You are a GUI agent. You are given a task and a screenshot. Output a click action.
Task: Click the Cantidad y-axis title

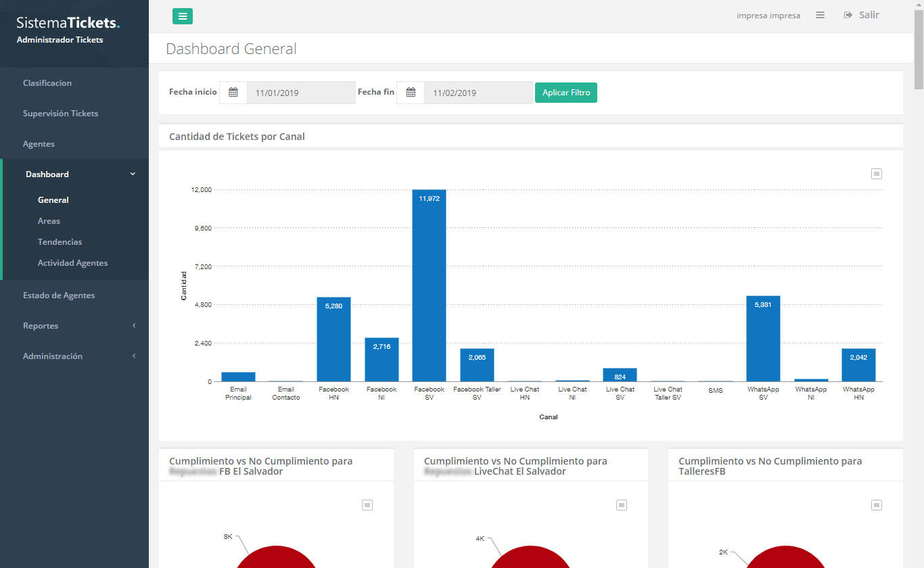tap(184, 285)
